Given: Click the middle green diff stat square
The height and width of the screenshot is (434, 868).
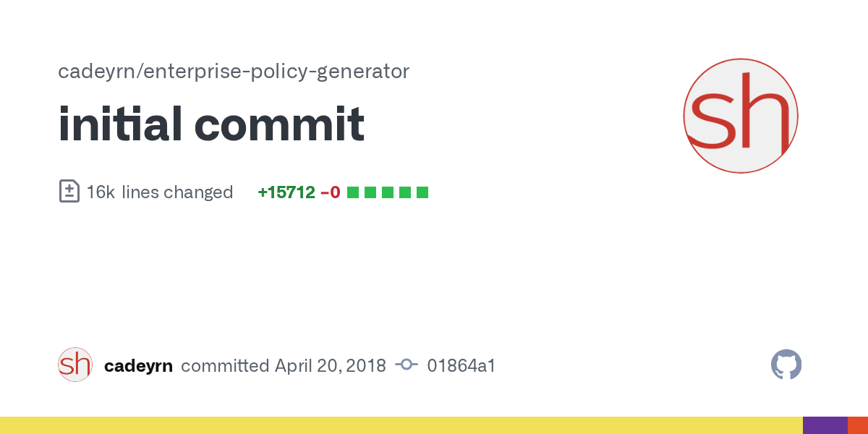Looking at the screenshot, I should point(388,192).
